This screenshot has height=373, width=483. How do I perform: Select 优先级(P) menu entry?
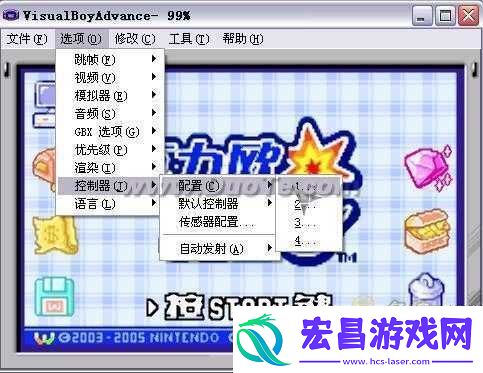tap(110, 150)
